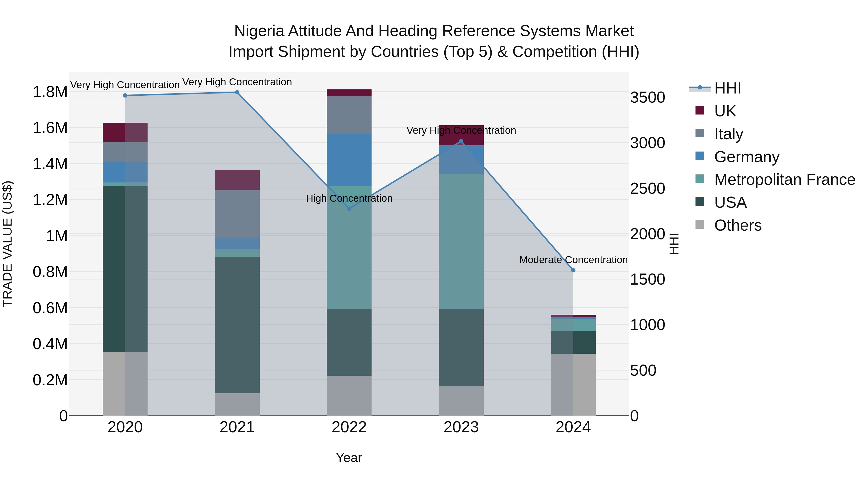Click the Germany legend color swatch
Image resolution: width=868 pixels, height=488 pixels.
[x=700, y=156]
